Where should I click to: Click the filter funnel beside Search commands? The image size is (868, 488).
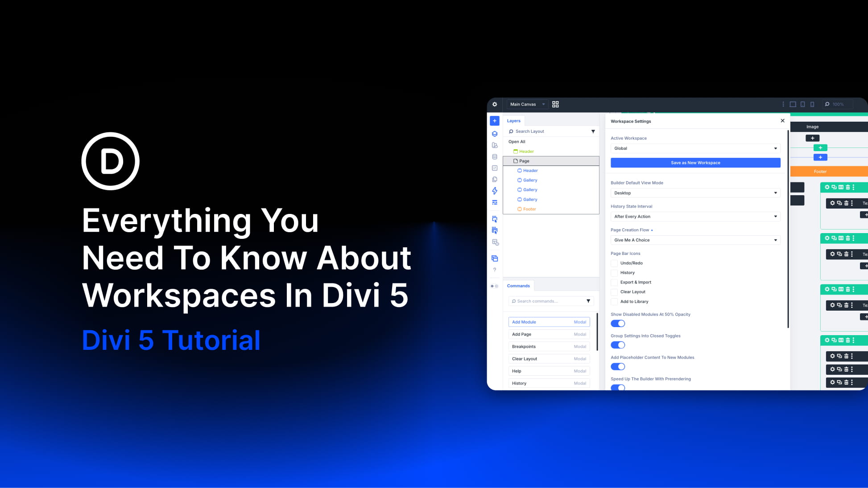coord(588,301)
